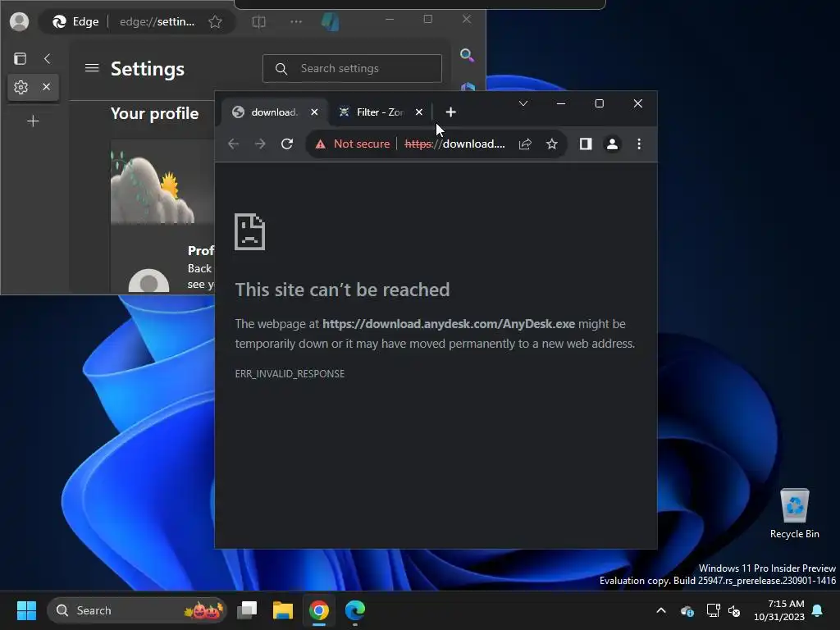Open the Edge Copilot icon

click(330, 22)
